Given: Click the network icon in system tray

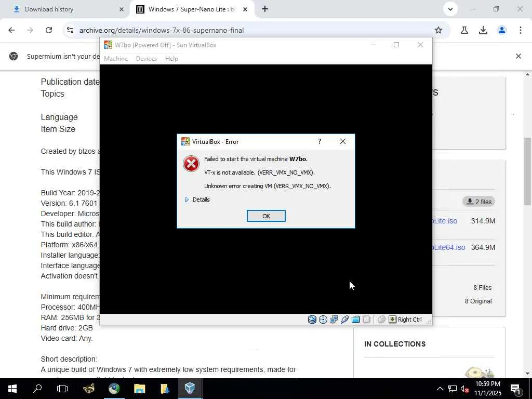Looking at the screenshot, I should pyautogui.click(x=453, y=389).
